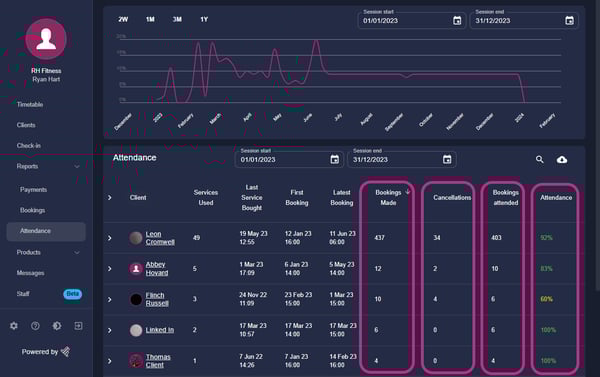Open the Bookings report page
Image resolution: width=600 pixels, height=377 pixels.
[33, 210]
